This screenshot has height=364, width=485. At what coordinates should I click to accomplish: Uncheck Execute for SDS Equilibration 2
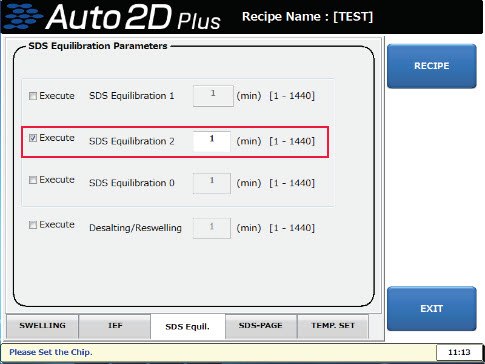[33, 138]
